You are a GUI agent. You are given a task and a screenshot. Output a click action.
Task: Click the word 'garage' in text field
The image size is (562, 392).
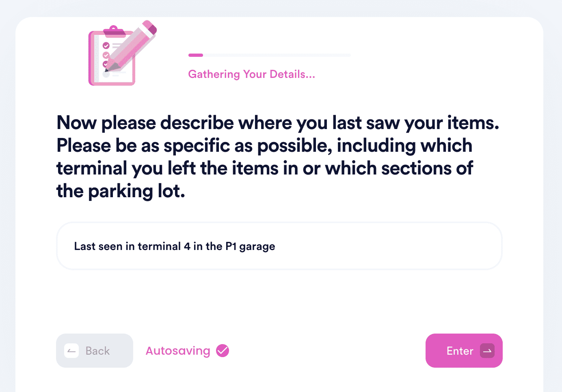[x=257, y=247]
